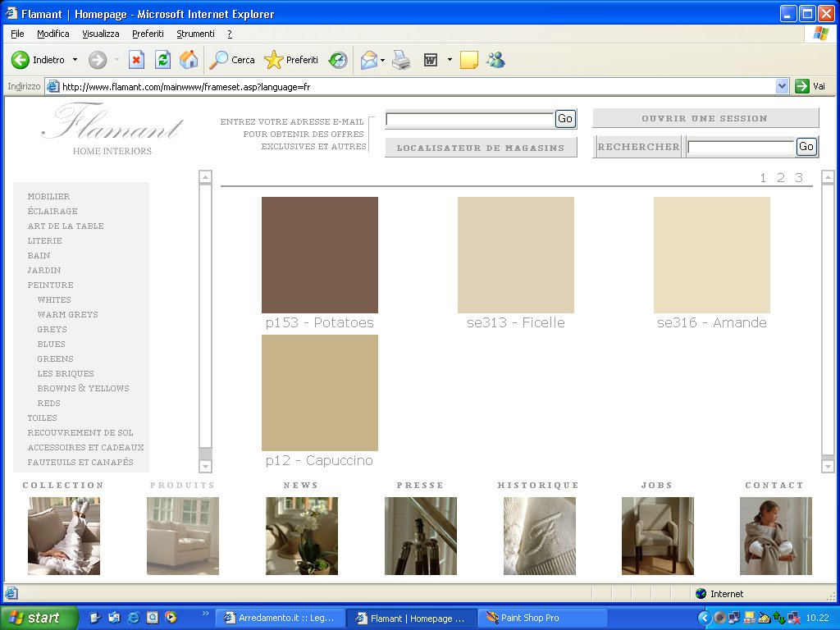
Task: Open Browns & Yellows subcategory
Action: tap(83, 388)
